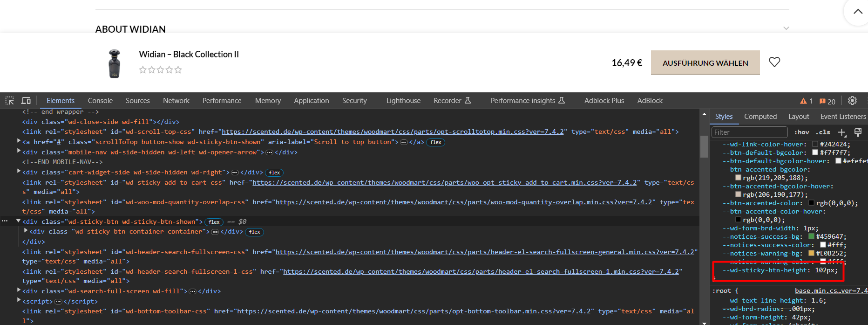Focus the Styles Filter input field
Screen dimensions: 868x325
(x=749, y=132)
